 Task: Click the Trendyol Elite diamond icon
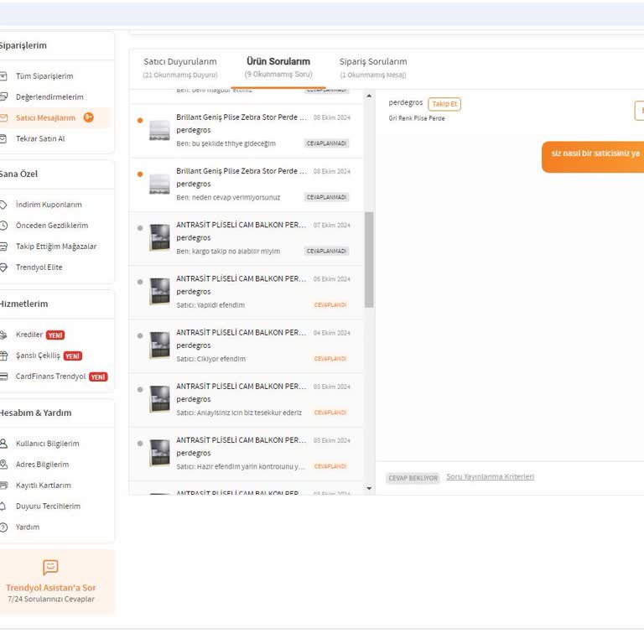coord(3,267)
